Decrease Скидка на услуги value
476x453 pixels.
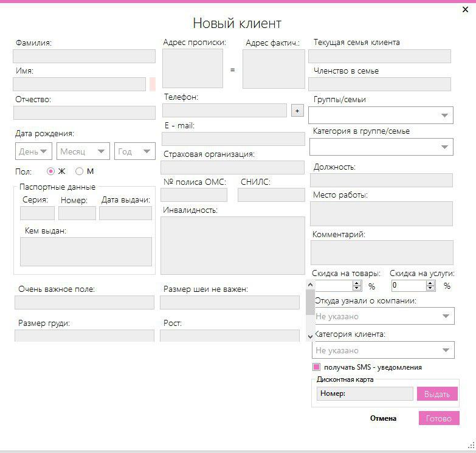[x=430, y=288]
